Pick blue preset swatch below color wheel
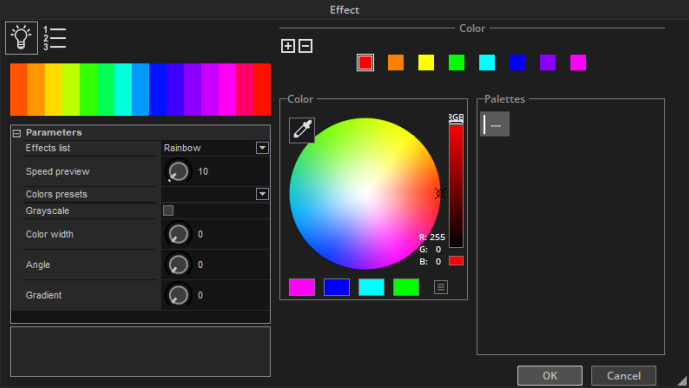This screenshot has width=689, height=388. [337, 287]
